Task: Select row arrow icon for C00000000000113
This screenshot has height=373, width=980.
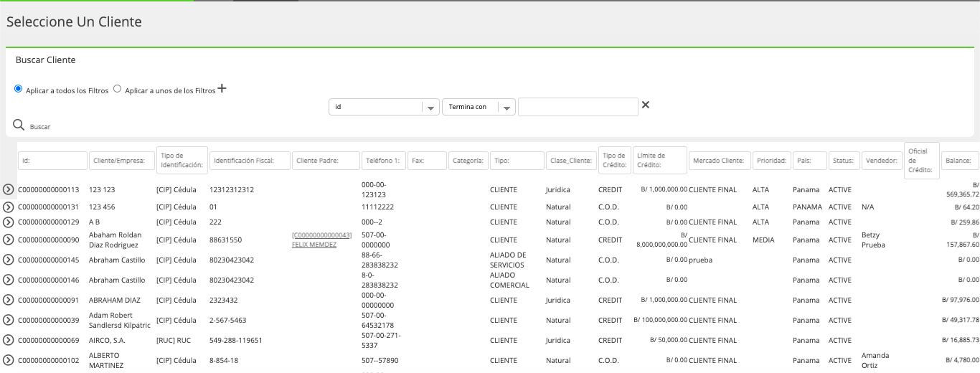Action: (x=9, y=189)
